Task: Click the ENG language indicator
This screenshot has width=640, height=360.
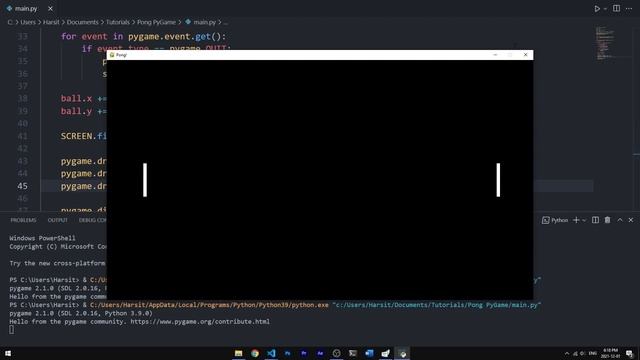Action: coord(593,353)
